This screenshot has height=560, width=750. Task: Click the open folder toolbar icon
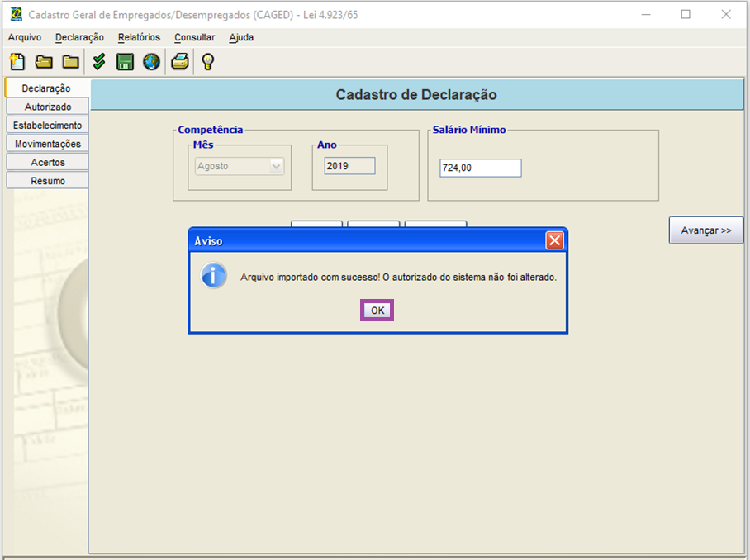click(44, 62)
